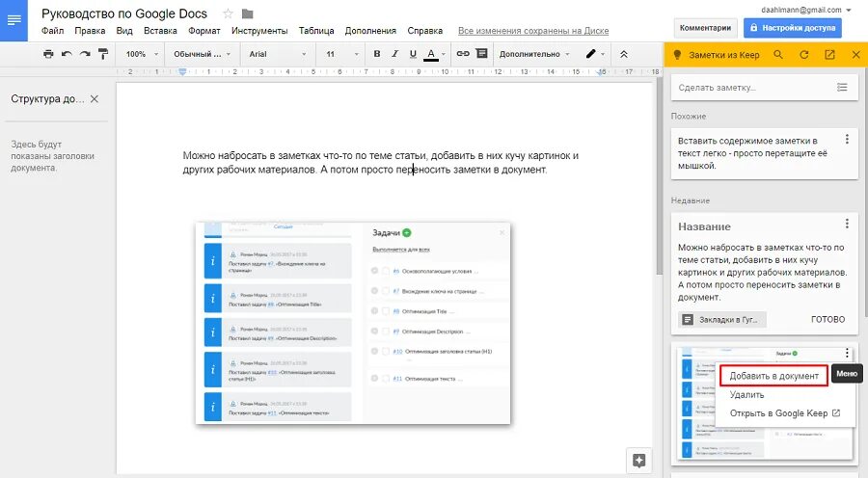Click the paragraph text in the document
The width and height of the screenshot is (868, 478).
tap(381, 163)
